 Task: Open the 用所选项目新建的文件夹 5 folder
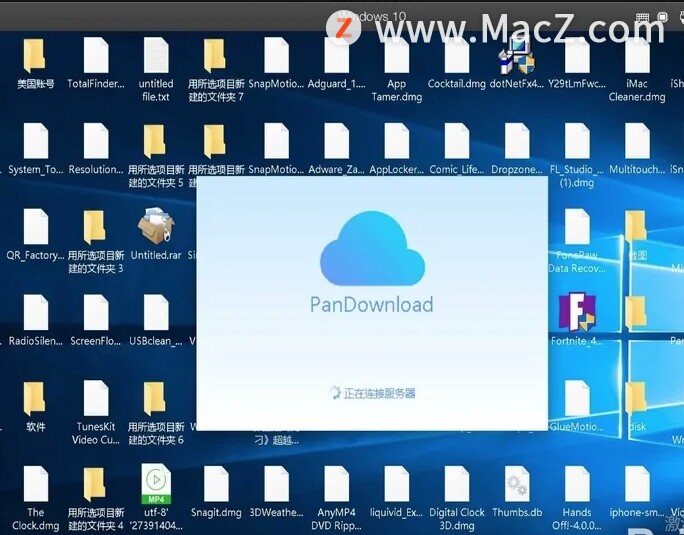tap(156, 141)
